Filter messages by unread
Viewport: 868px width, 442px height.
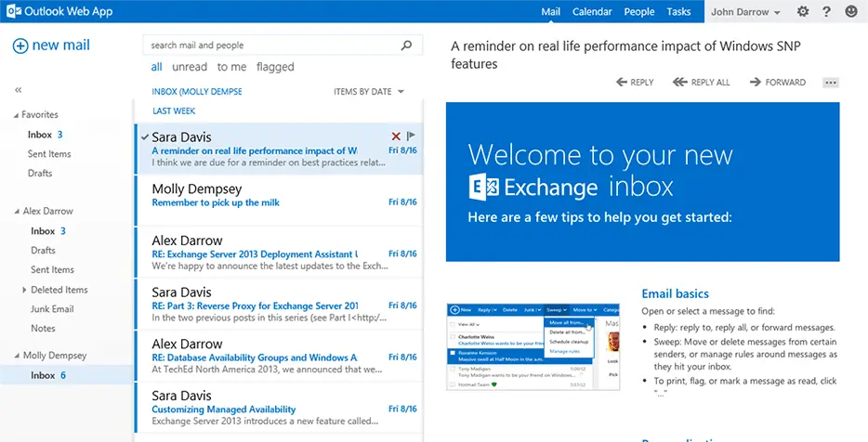click(x=190, y=67)
